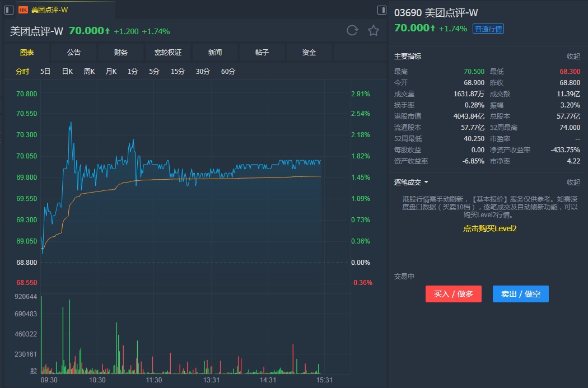Open the 公告 tab

tap(74, 53)
